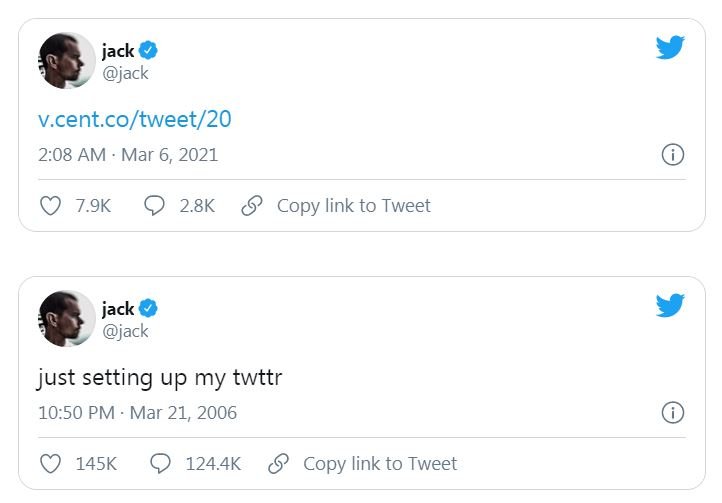
Task: Click the @jack handle in the first tweet
Action: point(125,73)
